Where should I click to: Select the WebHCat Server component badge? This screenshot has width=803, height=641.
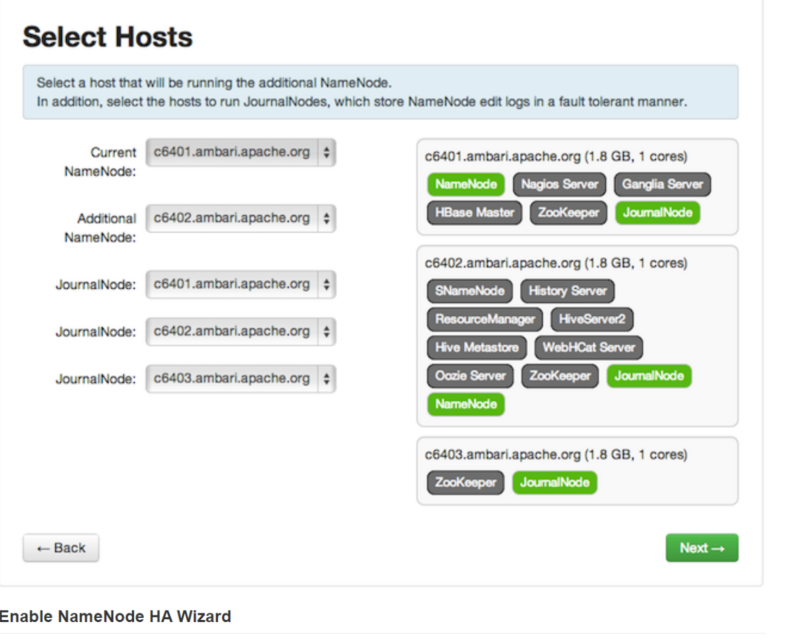click(588, 347)
